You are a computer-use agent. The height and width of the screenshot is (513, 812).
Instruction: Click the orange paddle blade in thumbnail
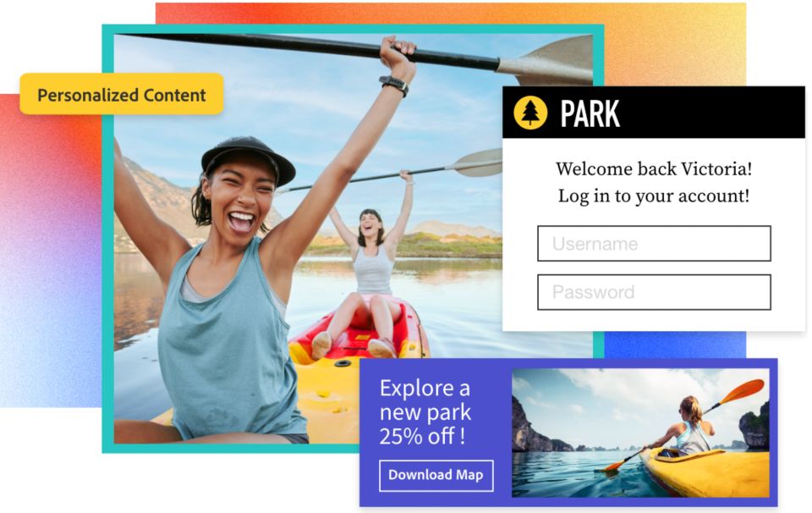click(742, 392)
